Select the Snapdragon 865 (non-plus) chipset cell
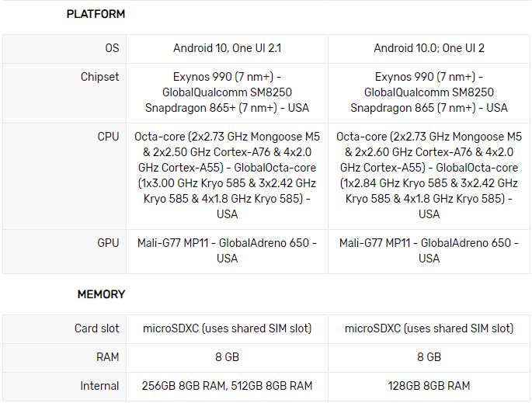532x403 pixels. [x=429, y=92]
